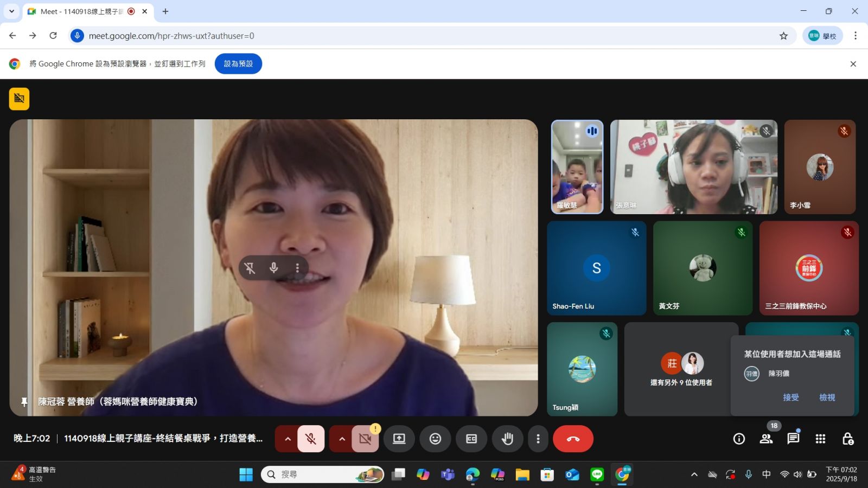Select the Meet browser tab
The width and height of the screenshot is (868, 488).
point(81,11)
